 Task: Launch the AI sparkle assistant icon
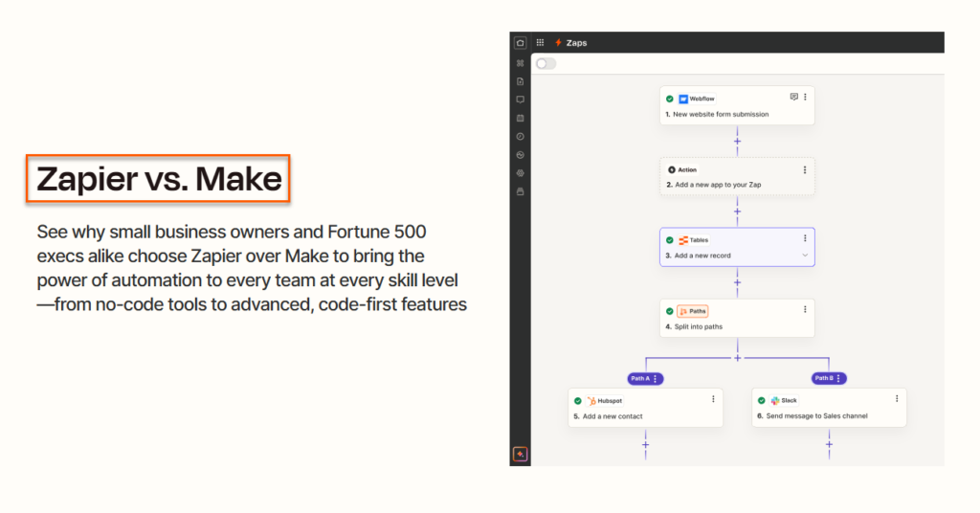(520, 455)
